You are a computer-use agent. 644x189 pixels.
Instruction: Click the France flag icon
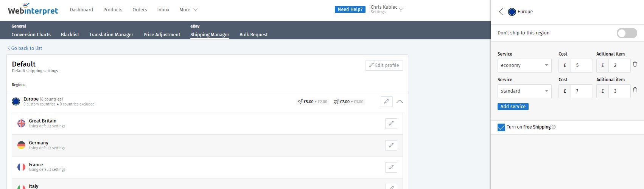[x=22, y=167]
